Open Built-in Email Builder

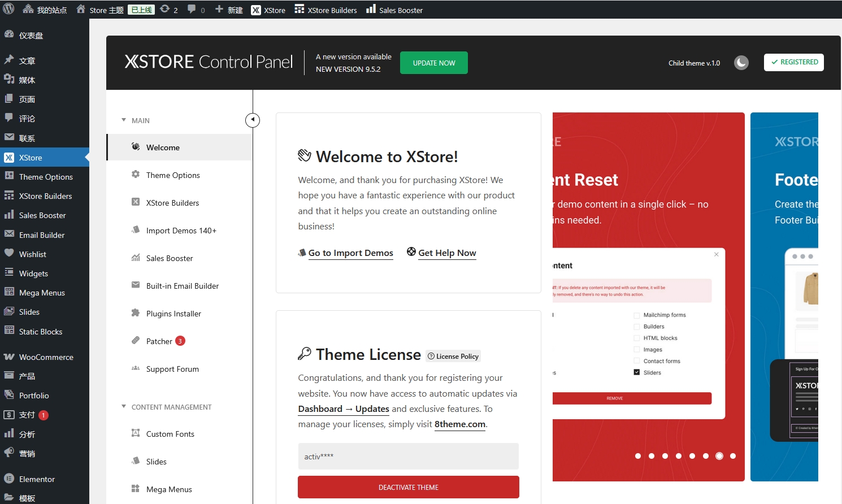pos(180,286)
